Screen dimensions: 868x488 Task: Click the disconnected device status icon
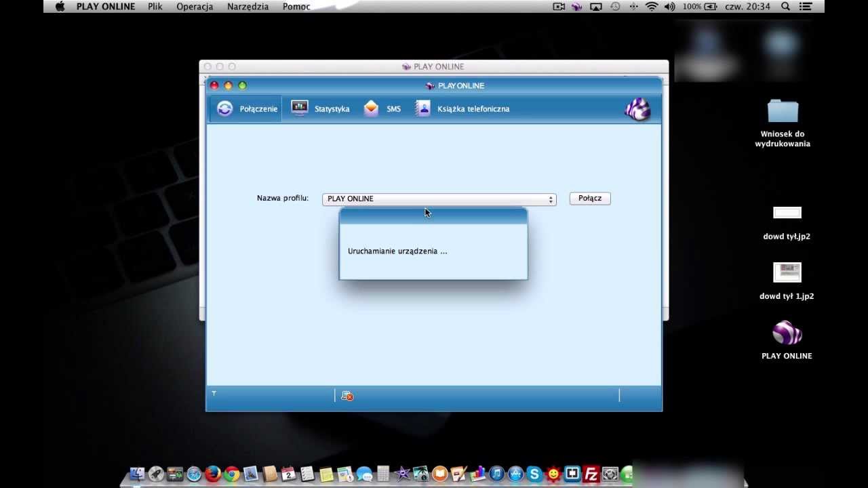[x=347, y=396]
